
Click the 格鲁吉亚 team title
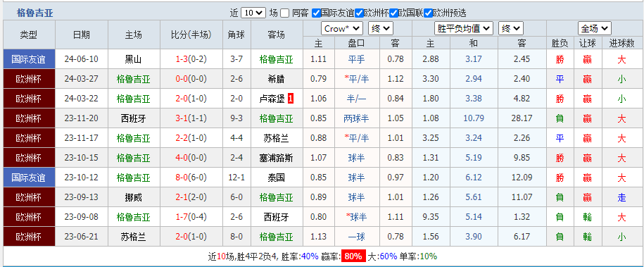35,13
